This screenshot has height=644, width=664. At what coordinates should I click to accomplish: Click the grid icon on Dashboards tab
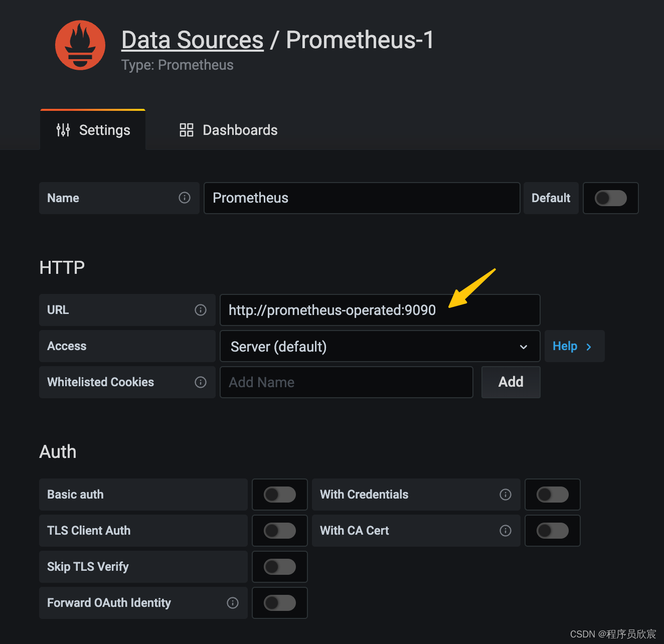click(x=187, y=130)
